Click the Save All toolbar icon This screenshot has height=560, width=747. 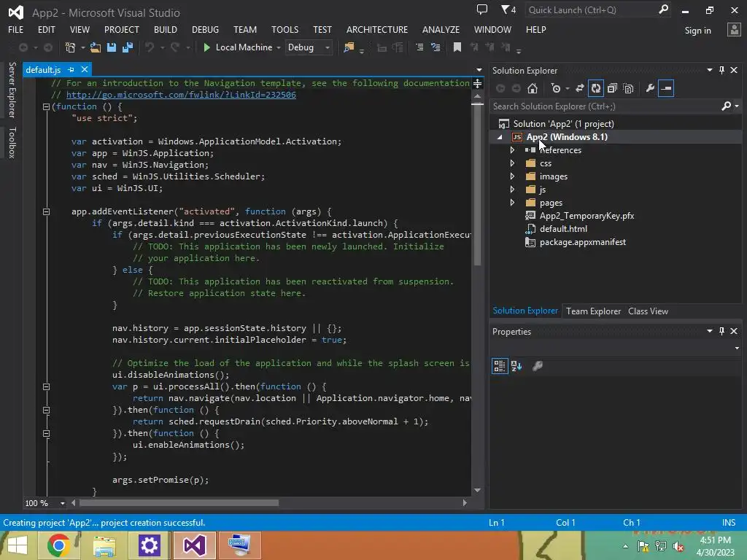(x=128, y=47)
